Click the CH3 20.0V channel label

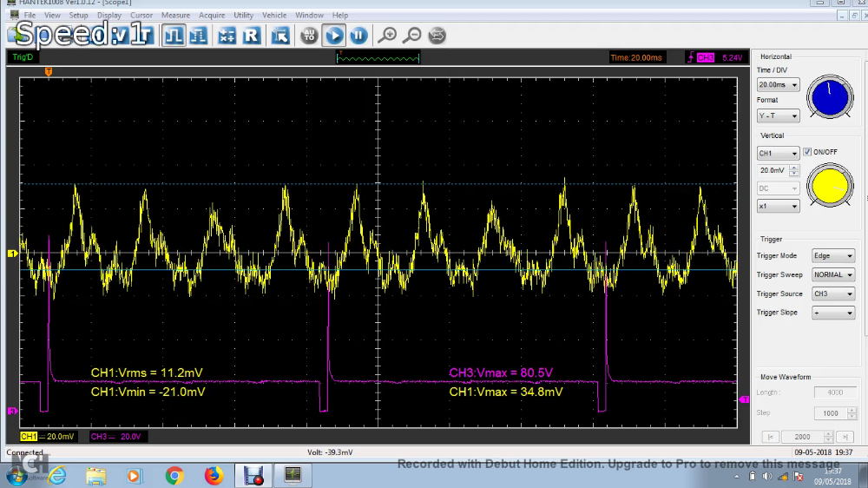(116, 436)
